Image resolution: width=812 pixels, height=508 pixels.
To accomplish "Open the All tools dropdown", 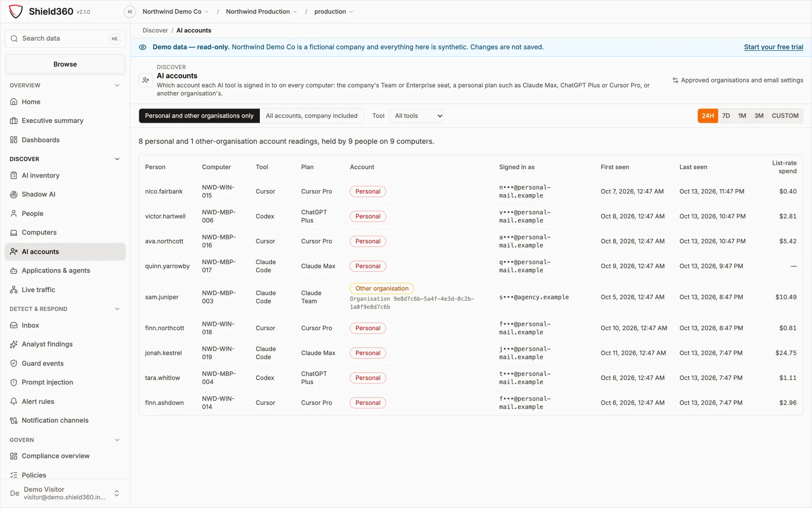I will click(416, 116).
